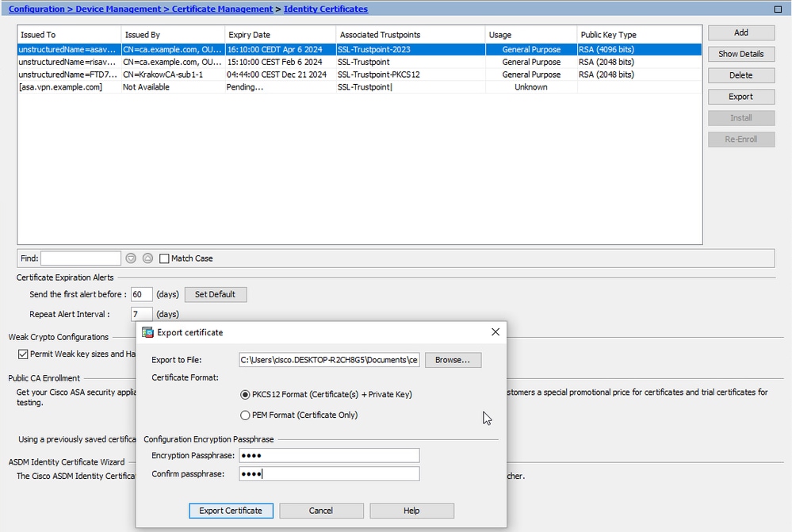The width and height of the screenshot is (792, 532).
Task: Sort by Public Key Type column header
Action: [640, 35]
